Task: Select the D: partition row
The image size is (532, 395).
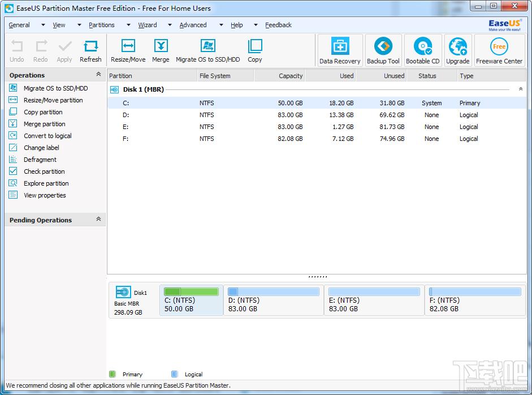Action: tap(317, 115)
